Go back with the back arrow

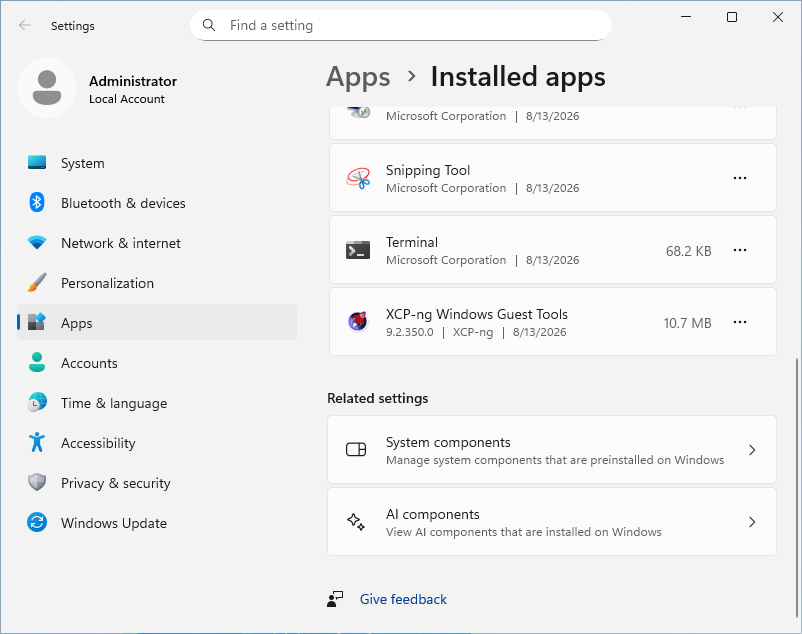(x=25, y=25)
